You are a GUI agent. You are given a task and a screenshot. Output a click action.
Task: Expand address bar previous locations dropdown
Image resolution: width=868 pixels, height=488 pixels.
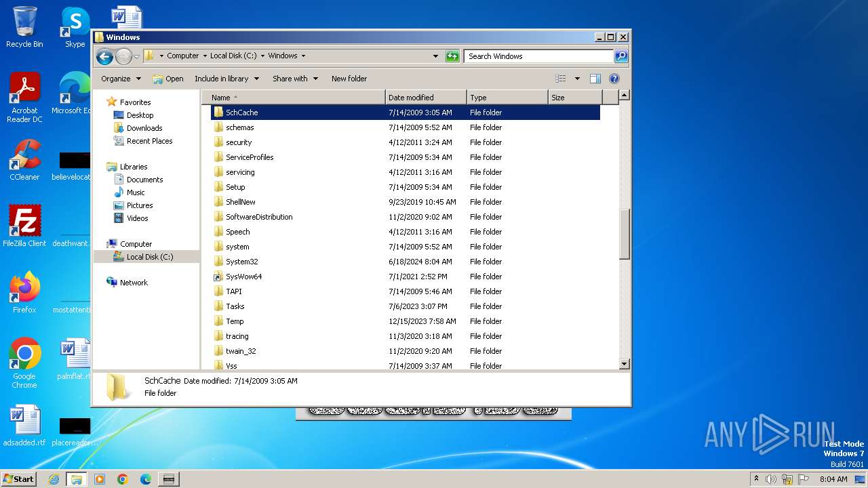point(435,56)
